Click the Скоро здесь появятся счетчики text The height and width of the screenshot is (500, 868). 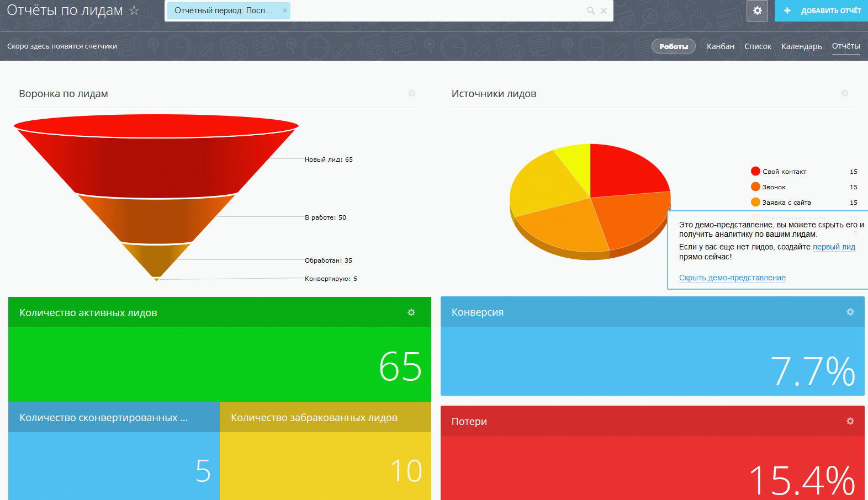pos(62,46)
